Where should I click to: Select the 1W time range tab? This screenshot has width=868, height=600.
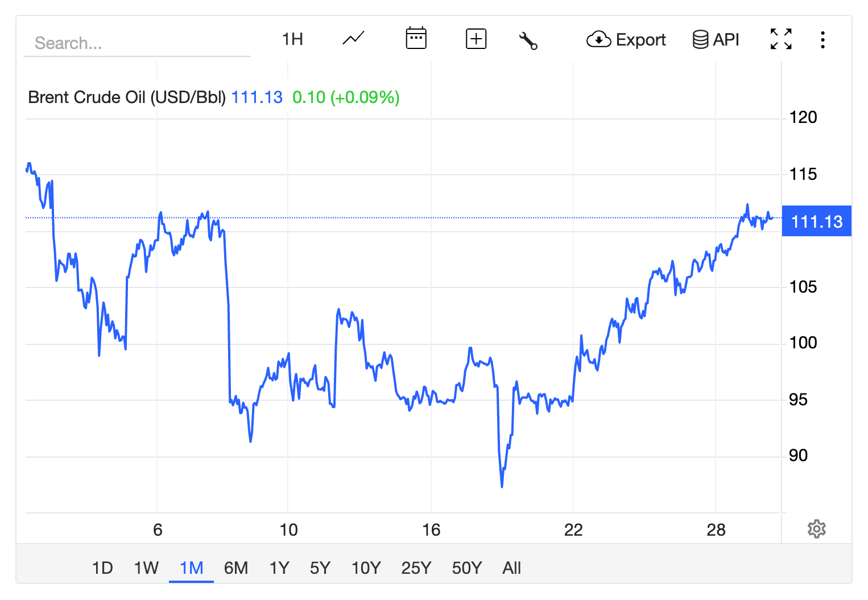point(146,568)
